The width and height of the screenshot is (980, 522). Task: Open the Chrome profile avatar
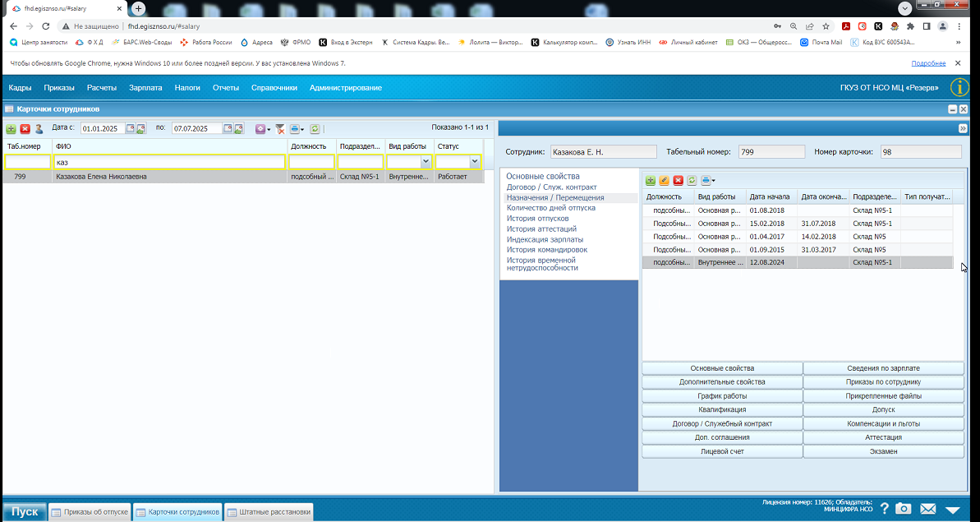pos(942,26)
